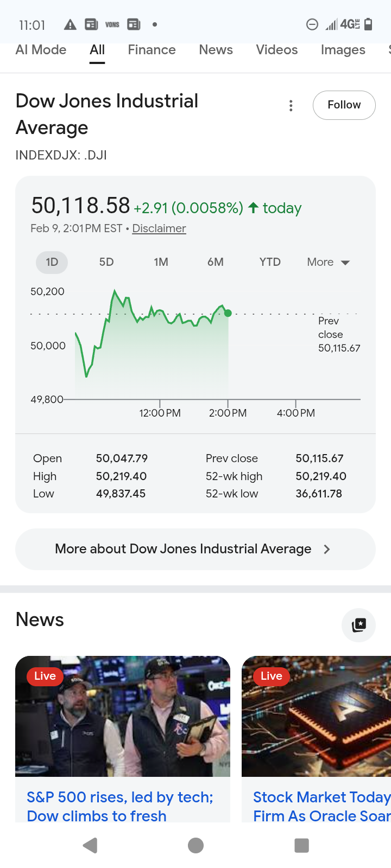Follow the Dow Jones Industrial Average
391x868 pixels.
344,105
